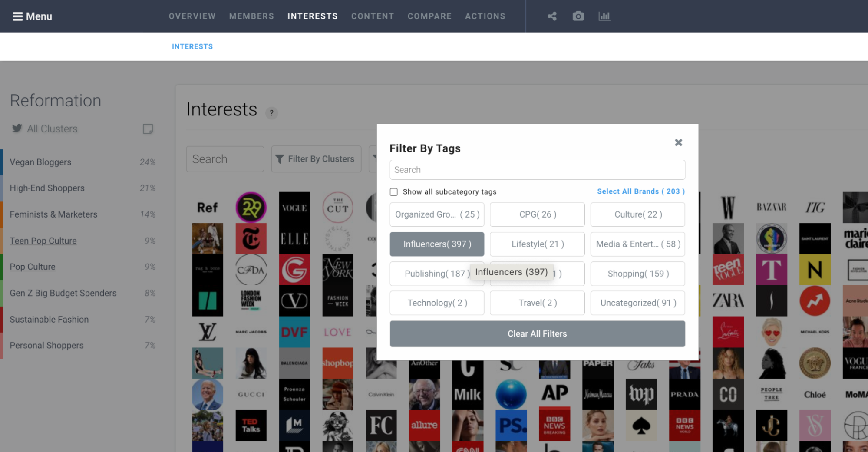The height and width of the screenshot is (452, 868).
Task: Click the All Clusters note icon
Action: 148,129
